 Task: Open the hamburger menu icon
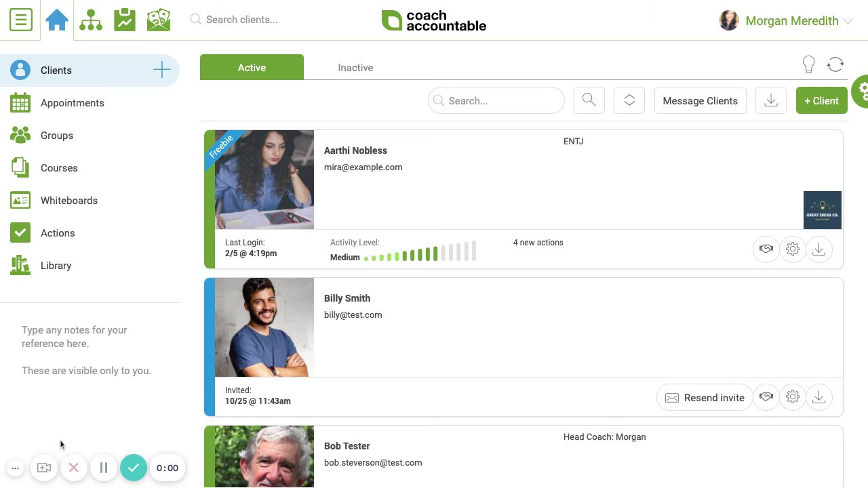pos(21,20)
